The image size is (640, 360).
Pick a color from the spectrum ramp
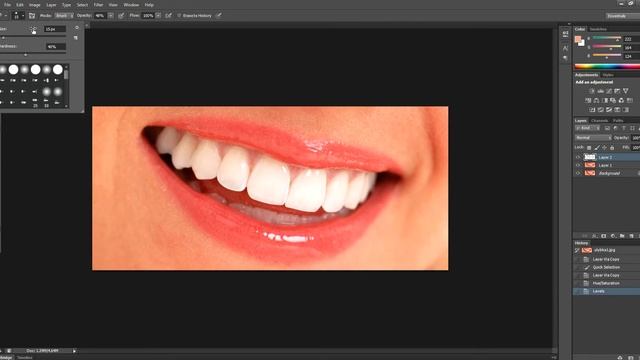point(607,67)
